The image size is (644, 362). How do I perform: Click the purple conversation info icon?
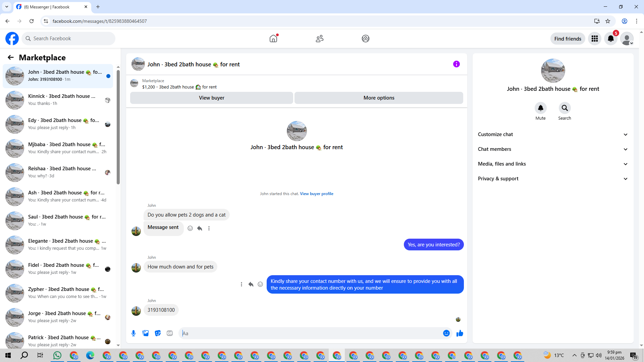[456, 64]
